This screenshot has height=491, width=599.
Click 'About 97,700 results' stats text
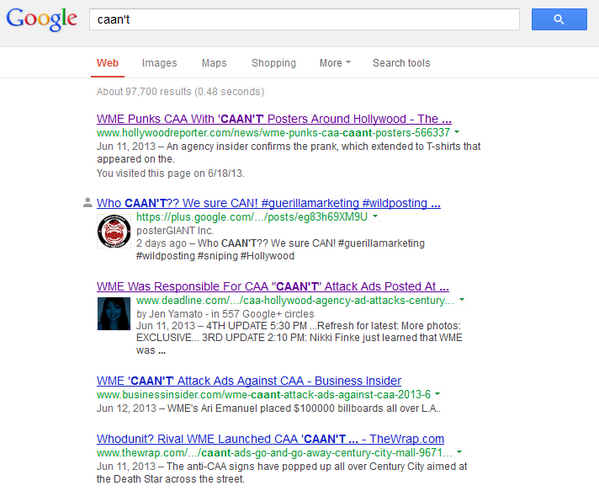[x=180, y=92]
